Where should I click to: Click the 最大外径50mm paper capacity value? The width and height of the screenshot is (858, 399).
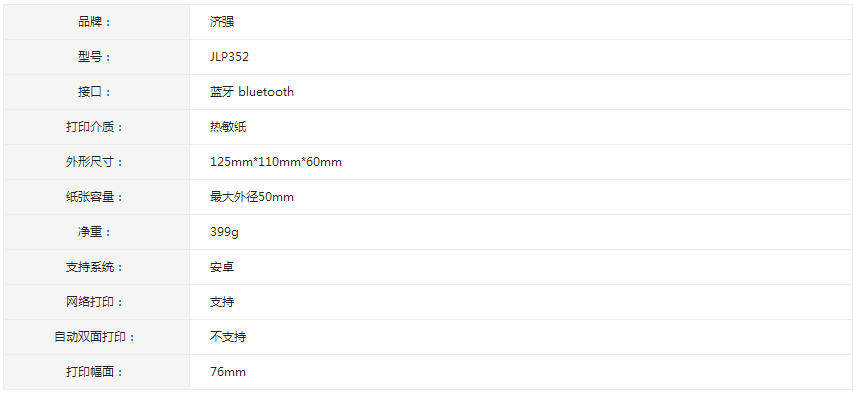pyautogui.click(x=252, y=197)
